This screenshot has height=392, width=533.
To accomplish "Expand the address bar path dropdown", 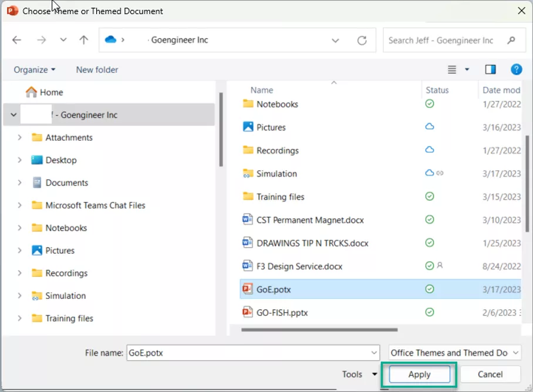I will point(335,40).
